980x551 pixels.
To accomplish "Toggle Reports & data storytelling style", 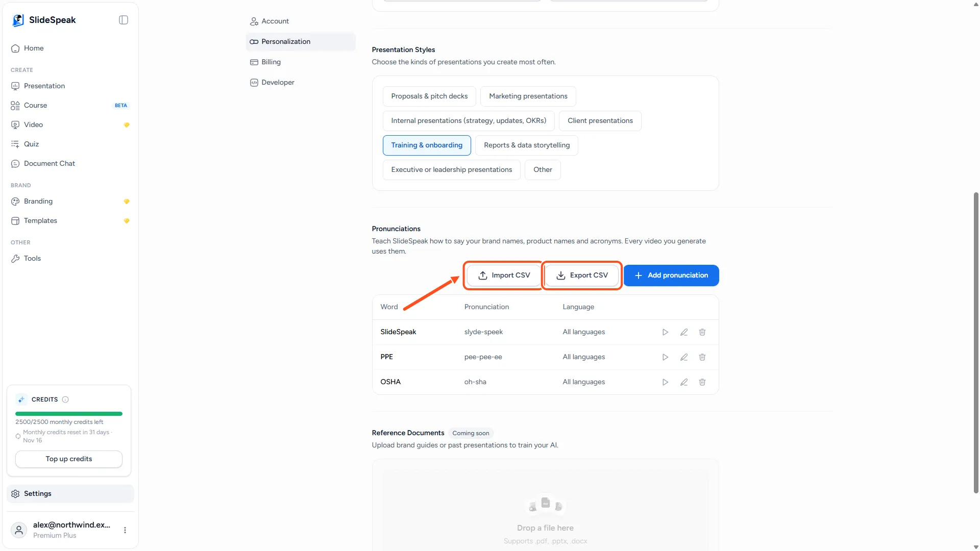I will 527,145.
